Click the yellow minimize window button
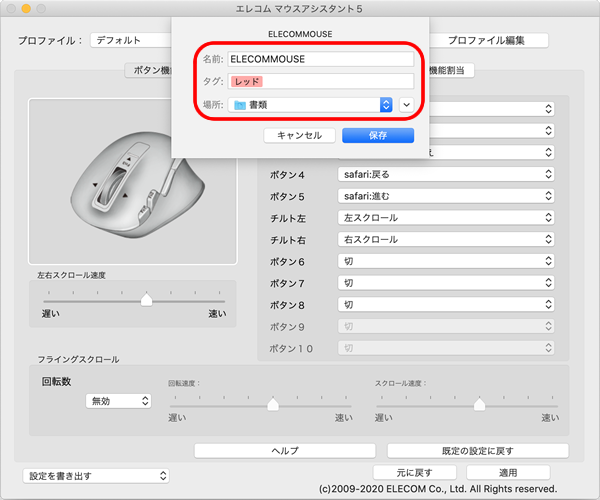This screenshot has width=600, height=500. [26, 8]
